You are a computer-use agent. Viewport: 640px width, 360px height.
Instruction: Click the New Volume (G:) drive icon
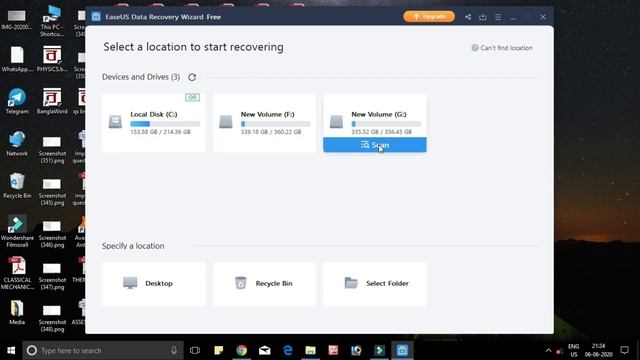click(336, 122)
